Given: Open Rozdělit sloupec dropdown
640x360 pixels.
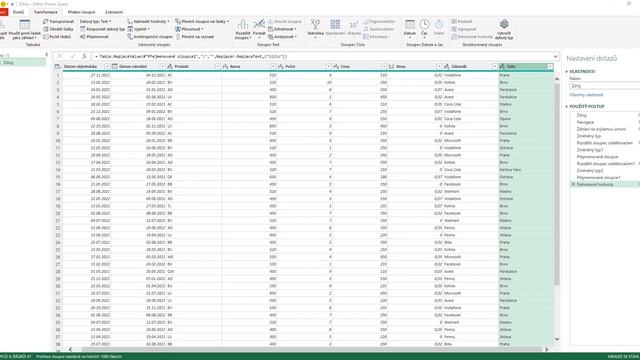Looking at the screenshot, I should click(x=242, y=29).
